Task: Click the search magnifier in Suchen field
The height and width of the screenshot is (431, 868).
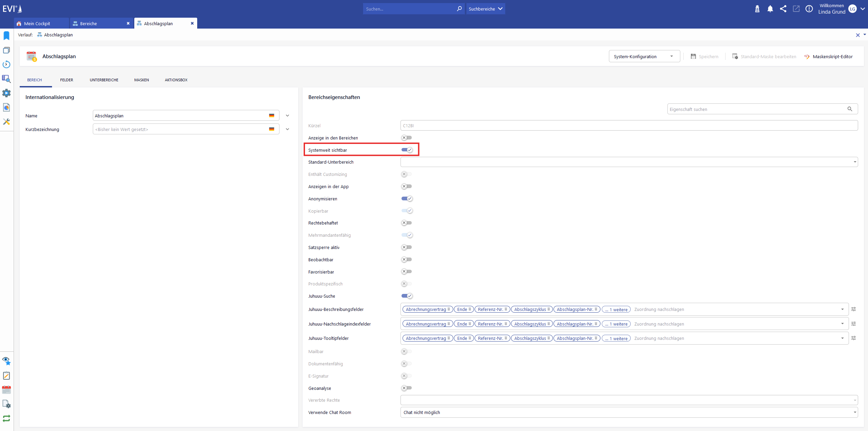Action: (x=459, y=9)
